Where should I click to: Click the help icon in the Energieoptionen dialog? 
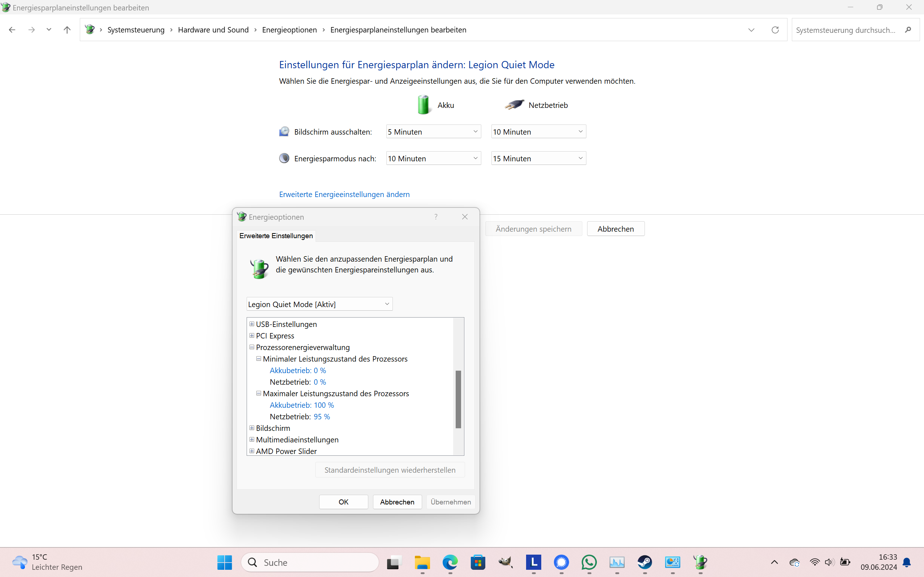tap(436, 217)
